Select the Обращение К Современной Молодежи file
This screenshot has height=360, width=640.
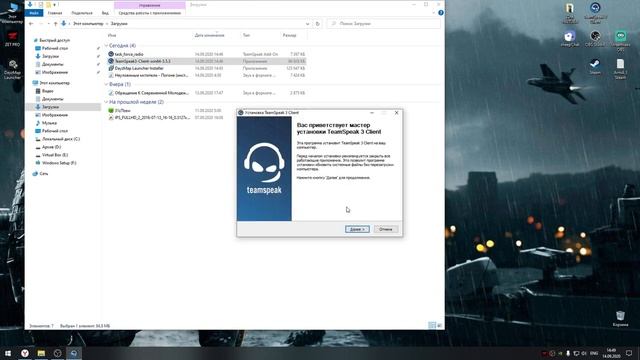pos(151,93)
